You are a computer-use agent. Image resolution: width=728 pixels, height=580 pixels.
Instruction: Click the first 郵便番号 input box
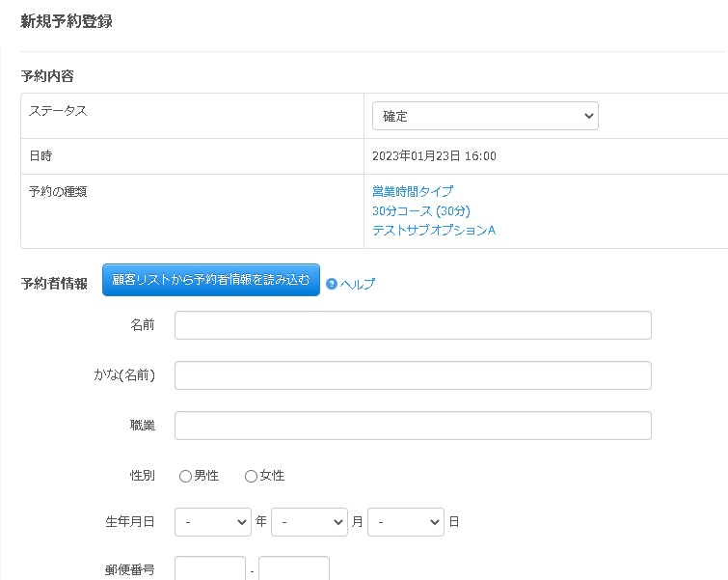210,569
